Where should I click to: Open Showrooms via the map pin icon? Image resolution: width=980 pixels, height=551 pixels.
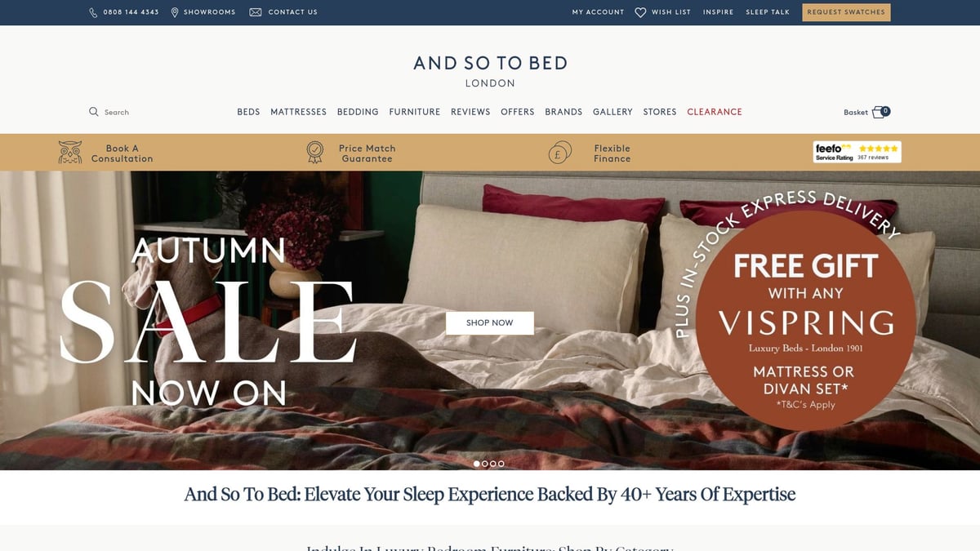[175, 12]
